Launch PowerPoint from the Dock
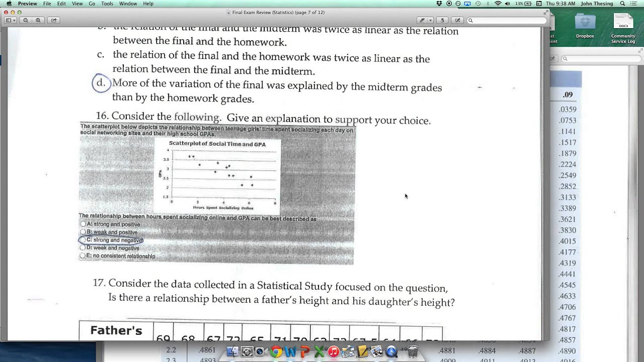The width and height of the screenshot is (644, 362). (x=304, y=352)
